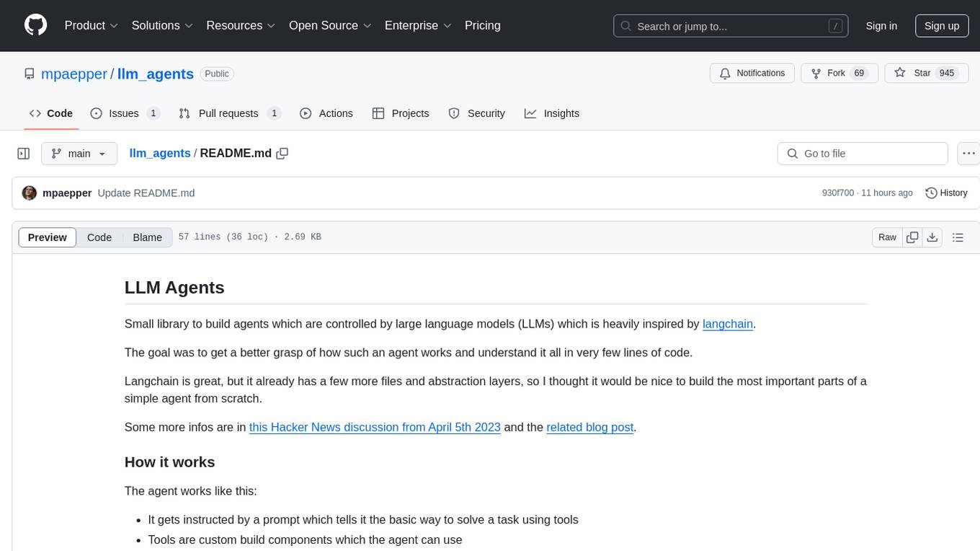Click the Fork count 69

tap(859, 74)
